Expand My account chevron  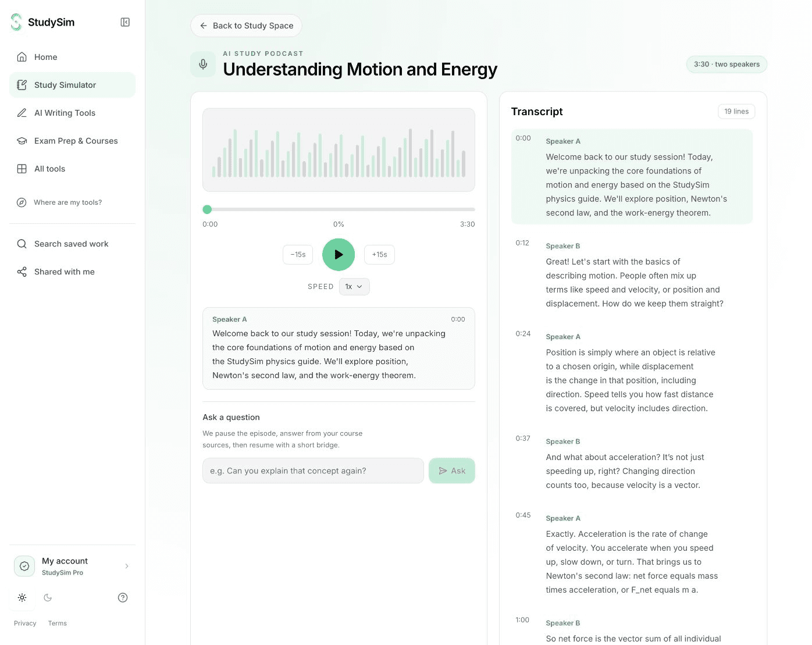coord(127,566)
